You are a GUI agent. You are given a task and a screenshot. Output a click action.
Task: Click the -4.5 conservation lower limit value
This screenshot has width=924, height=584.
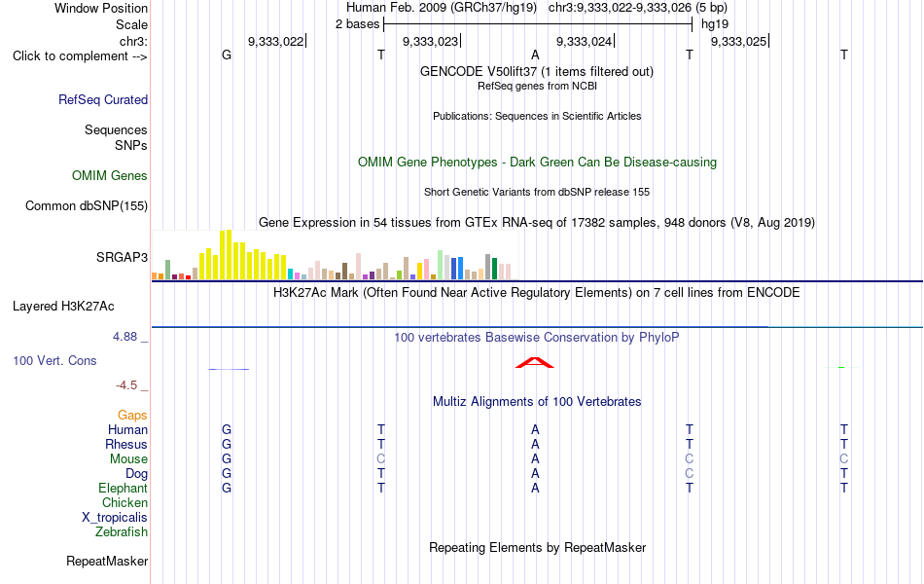(x=126, y=385)
